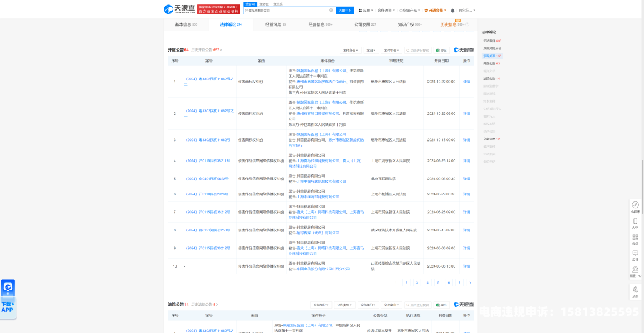
Task: Open case 京0491民初9622号 link
Action: point(206,179)
